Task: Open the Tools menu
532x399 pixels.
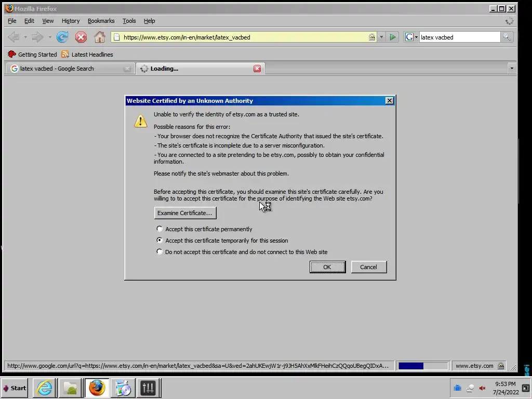Action: 129,21
